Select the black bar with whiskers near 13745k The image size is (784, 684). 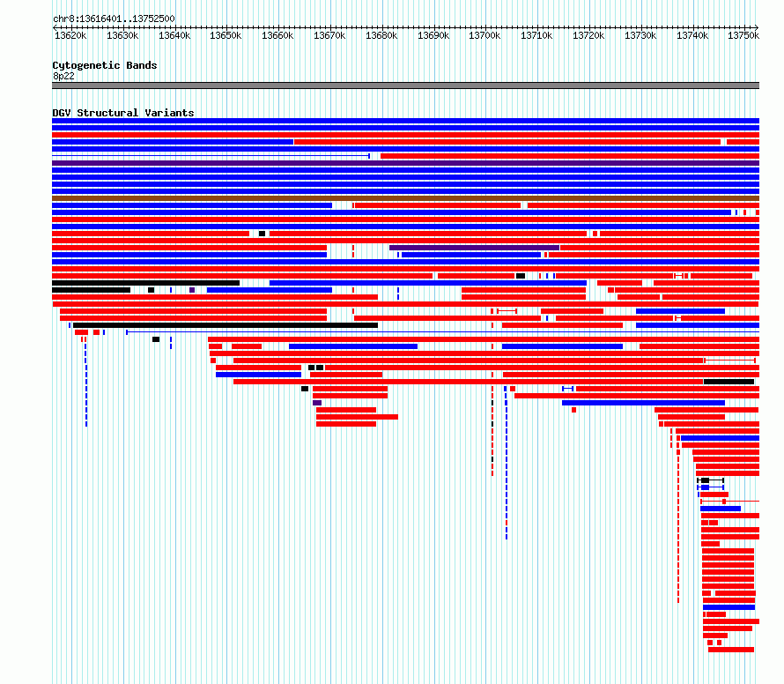coord(711,480)
